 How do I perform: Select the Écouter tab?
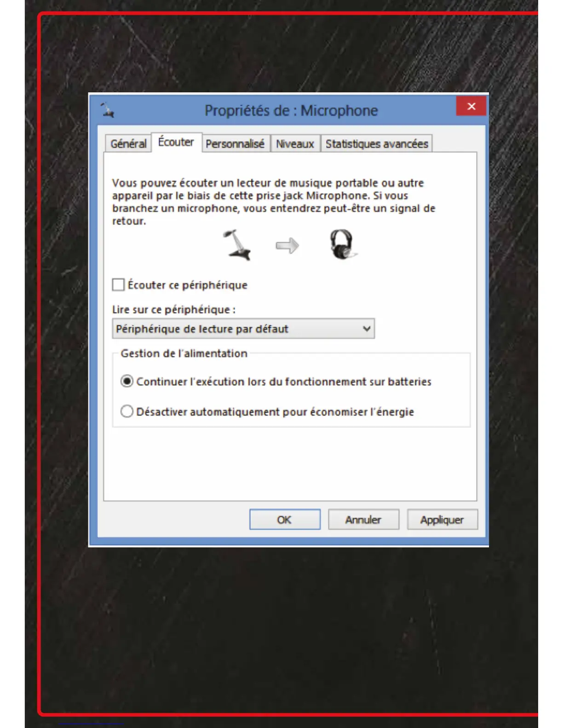pyautogui.click(x=176, y=142)
